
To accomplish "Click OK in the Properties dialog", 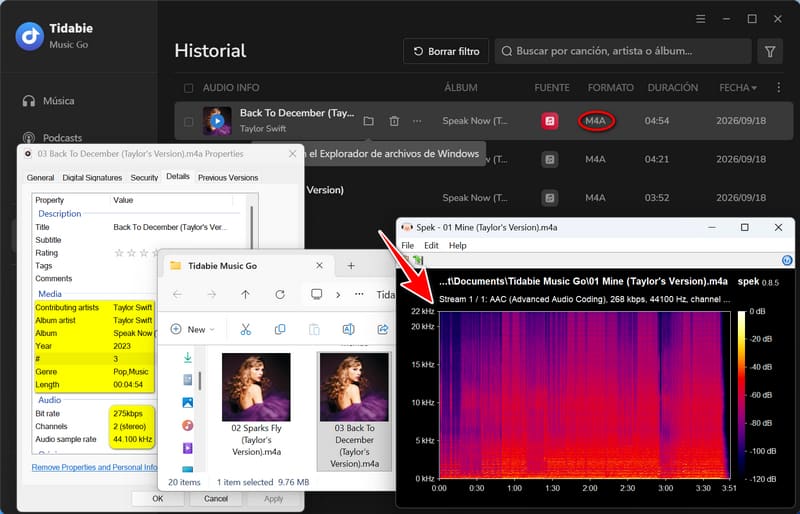I will coord(158,498).
